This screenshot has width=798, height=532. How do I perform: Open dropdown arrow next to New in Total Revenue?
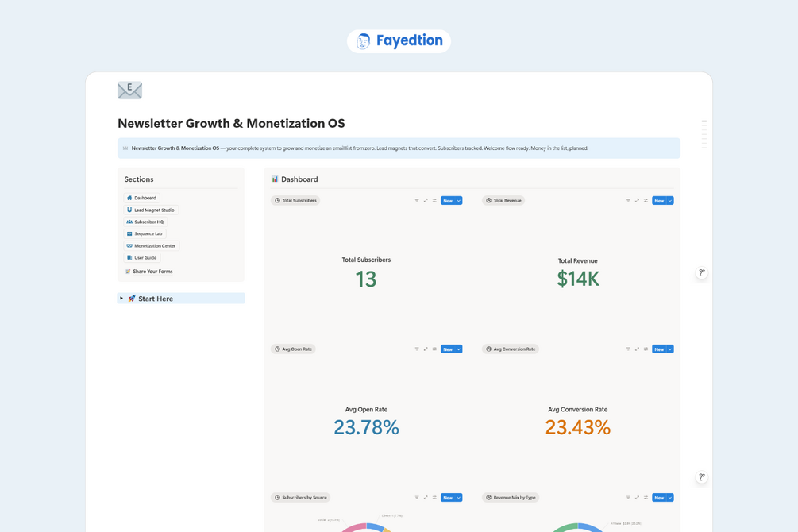point(670,201)
